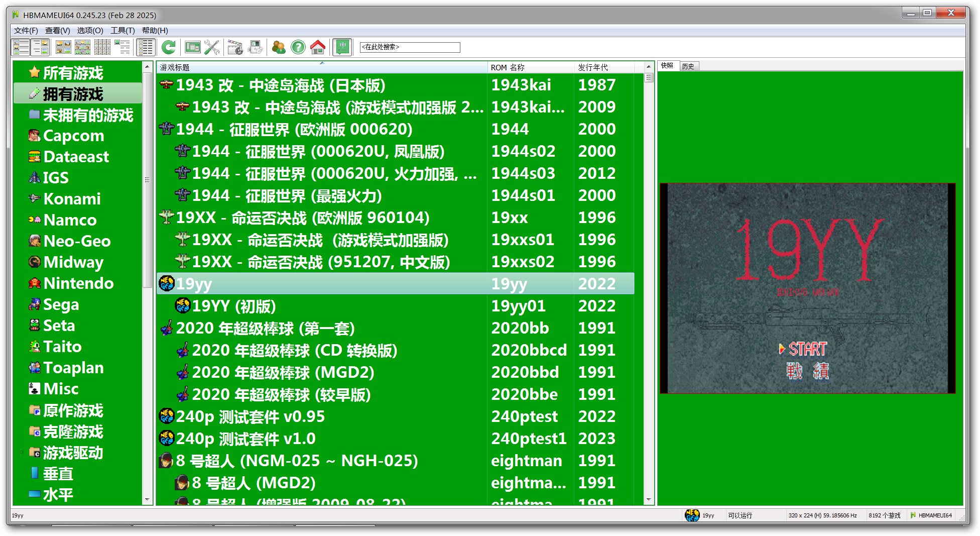Viewport: 980px width, 536px height.
Task: Select 所有游戏 folder
Action: click(x=73, y=73)
